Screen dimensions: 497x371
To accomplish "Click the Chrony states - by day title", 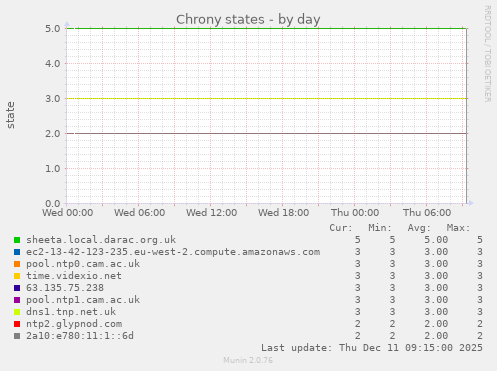I will coord(248,20).
